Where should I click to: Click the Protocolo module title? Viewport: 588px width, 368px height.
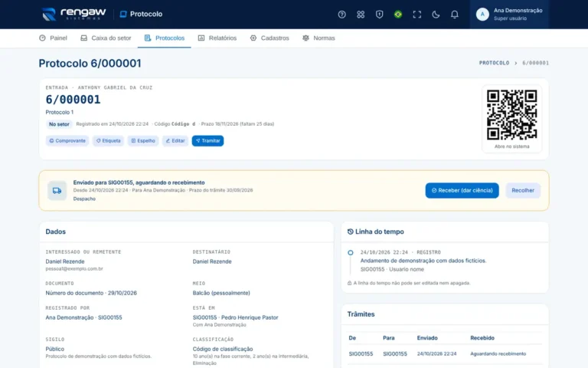tap(141, 15)
